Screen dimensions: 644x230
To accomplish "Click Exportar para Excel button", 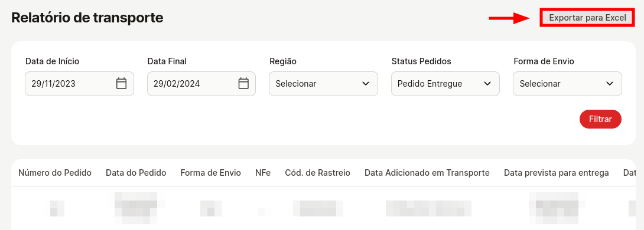I will (x=587, y=18).
